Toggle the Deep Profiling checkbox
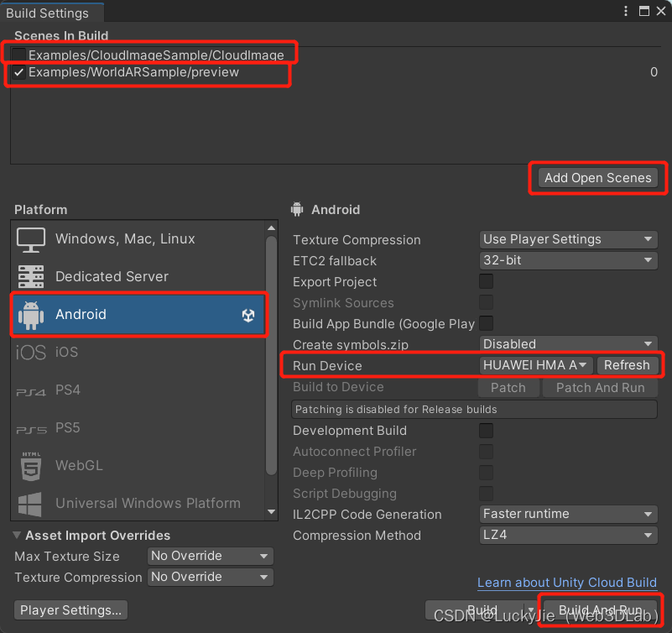Image resolution: width=672 pixels, height=633 pixels. point(486,472)
